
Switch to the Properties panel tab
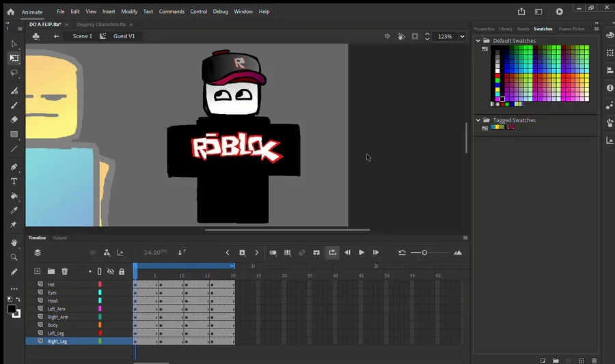[484, 29]
